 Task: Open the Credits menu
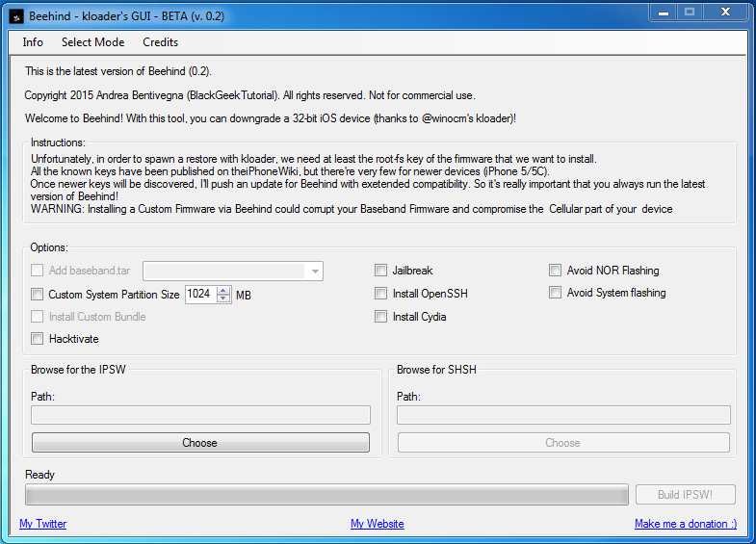tap(161, 42)
